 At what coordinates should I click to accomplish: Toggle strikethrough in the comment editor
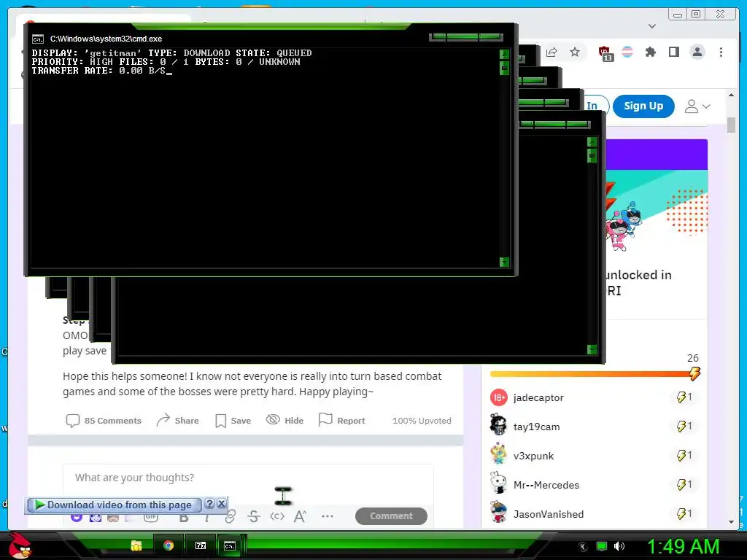253,516
